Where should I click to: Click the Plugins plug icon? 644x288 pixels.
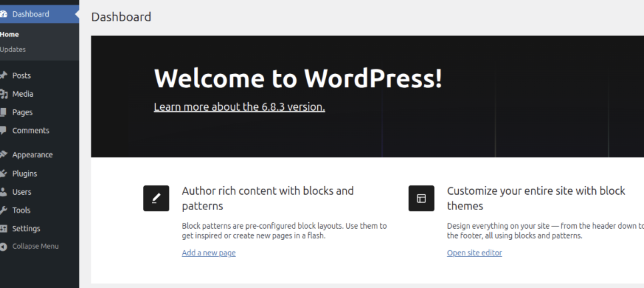click(x=3, y=173)
